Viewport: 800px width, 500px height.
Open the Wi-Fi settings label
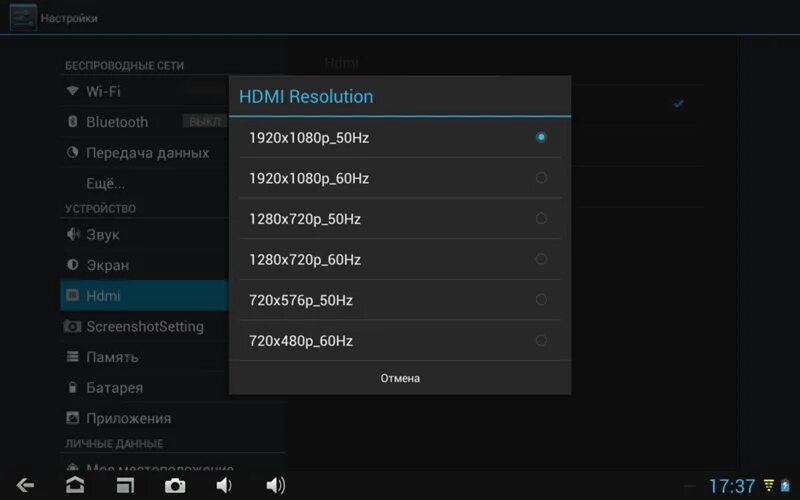click(103, 91)
